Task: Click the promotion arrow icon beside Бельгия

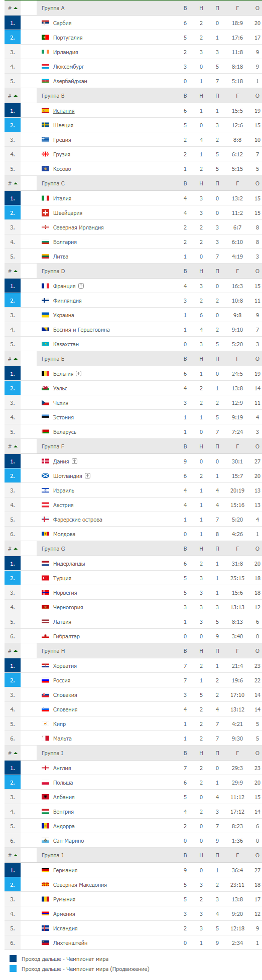Action: click(79, 374)
